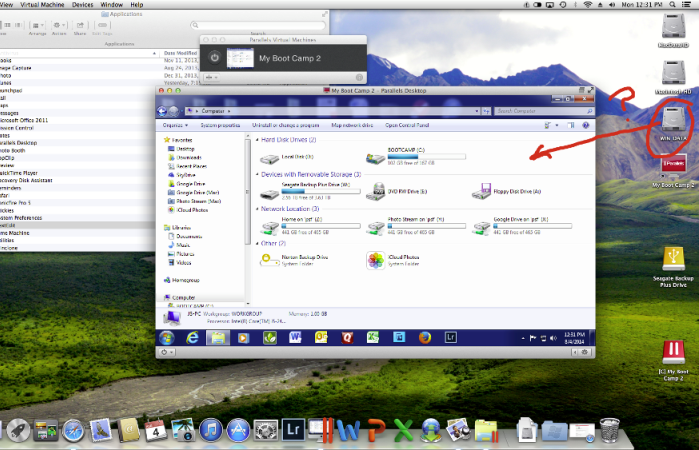Click power button for My Boot Camp 2
Image resolution: width=699 pixels, height=450 pixels.
coord(214,58)
